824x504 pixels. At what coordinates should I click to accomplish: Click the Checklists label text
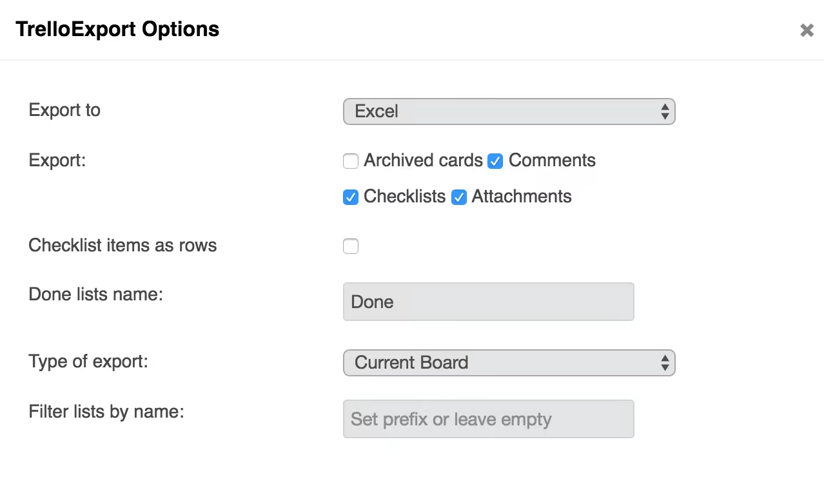[x=404, y=197]
